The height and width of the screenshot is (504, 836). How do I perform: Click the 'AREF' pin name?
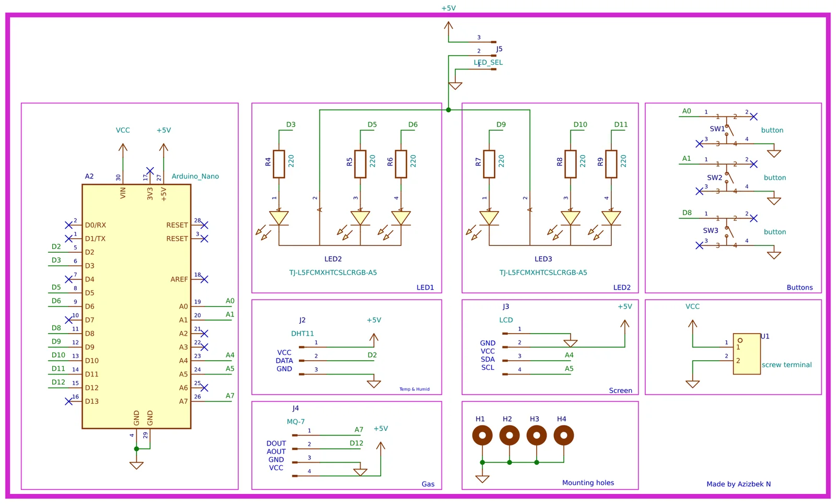click(x=179, y=279)
